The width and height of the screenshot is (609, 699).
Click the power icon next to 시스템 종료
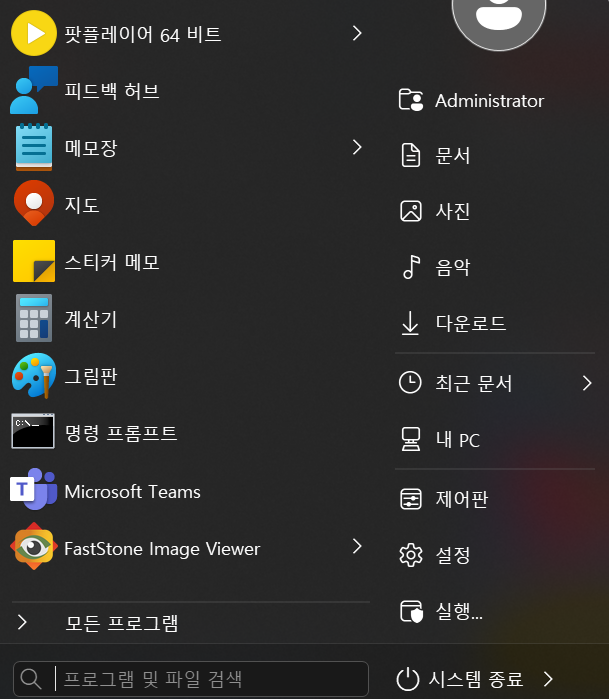tap(407, 679)
